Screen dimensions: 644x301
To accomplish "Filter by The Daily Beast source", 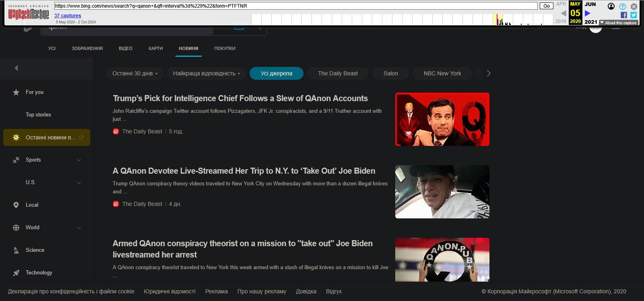I will point(338,73).
